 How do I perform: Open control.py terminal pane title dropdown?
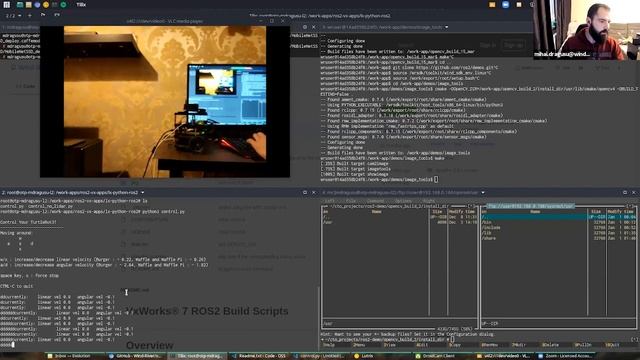coord(142,192)
